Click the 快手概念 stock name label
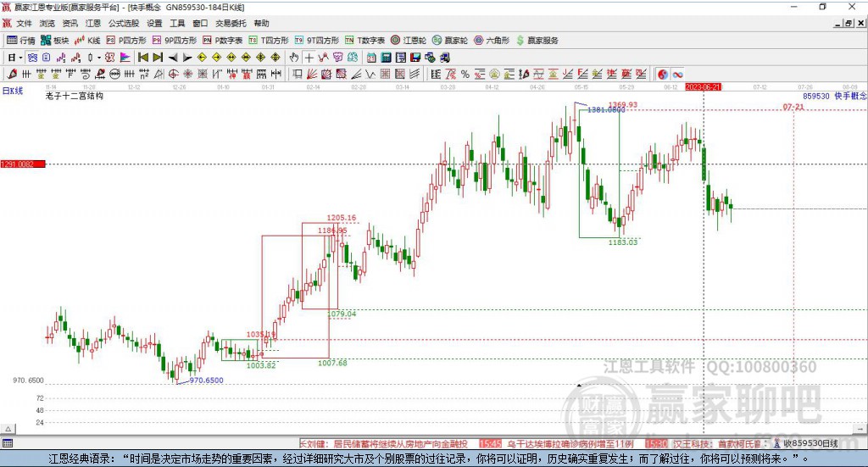 [x=850, y=97]
